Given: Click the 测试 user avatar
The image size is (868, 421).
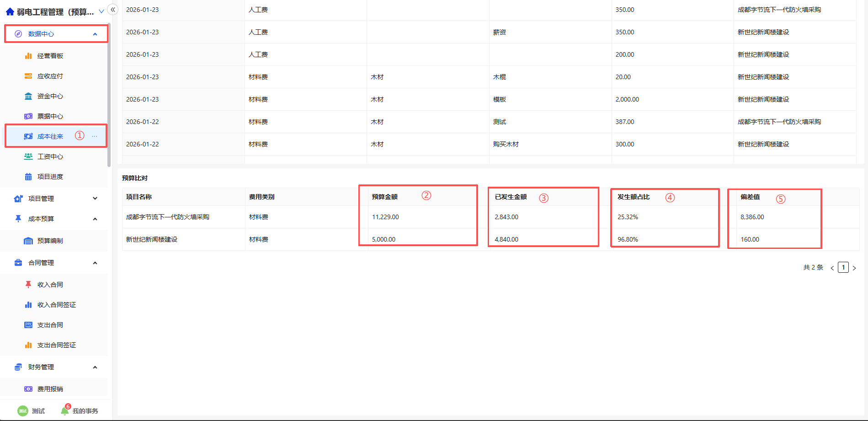Looking at the screenshot, I should click(22, 411).
